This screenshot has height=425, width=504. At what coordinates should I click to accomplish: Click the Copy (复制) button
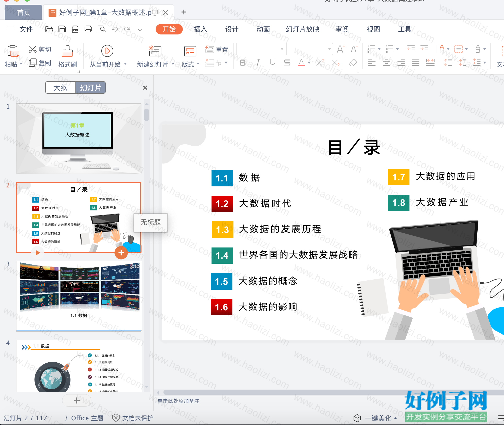point(40,63)
